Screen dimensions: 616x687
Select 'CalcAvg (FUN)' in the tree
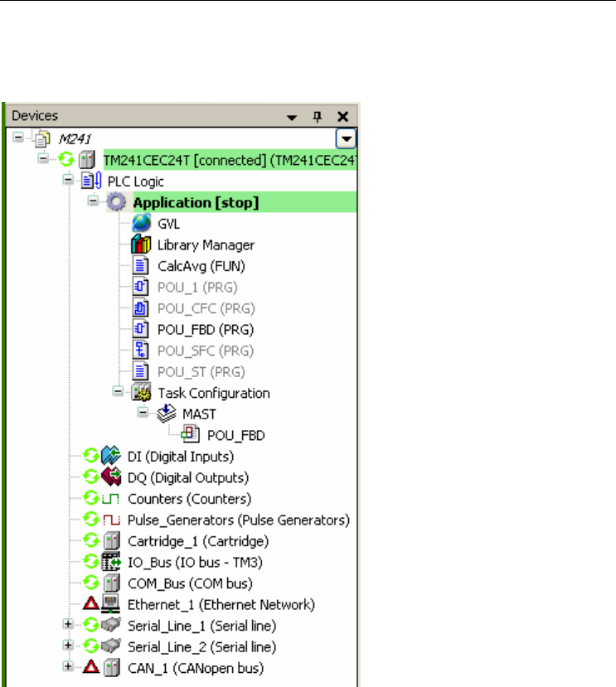(x=201, y=266)
